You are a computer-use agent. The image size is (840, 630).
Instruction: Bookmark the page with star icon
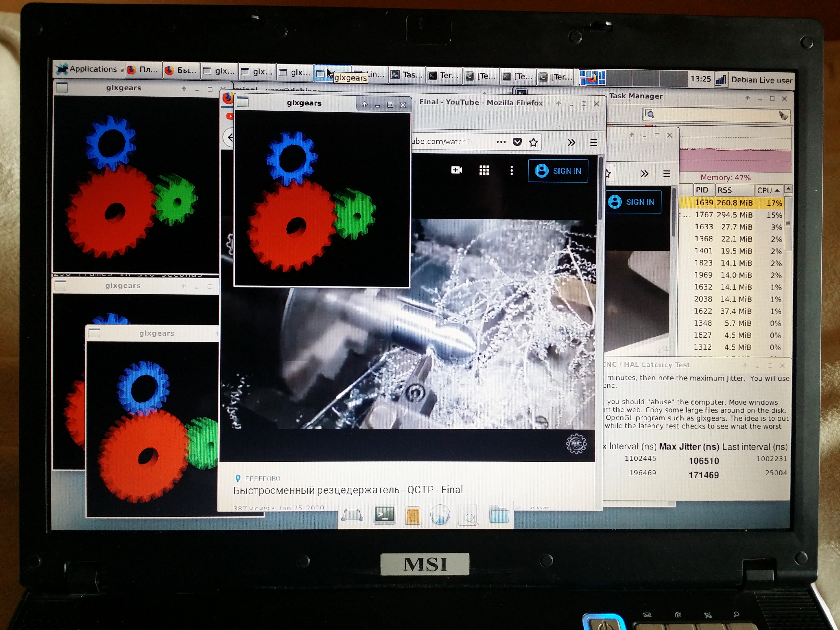[533, 142]
